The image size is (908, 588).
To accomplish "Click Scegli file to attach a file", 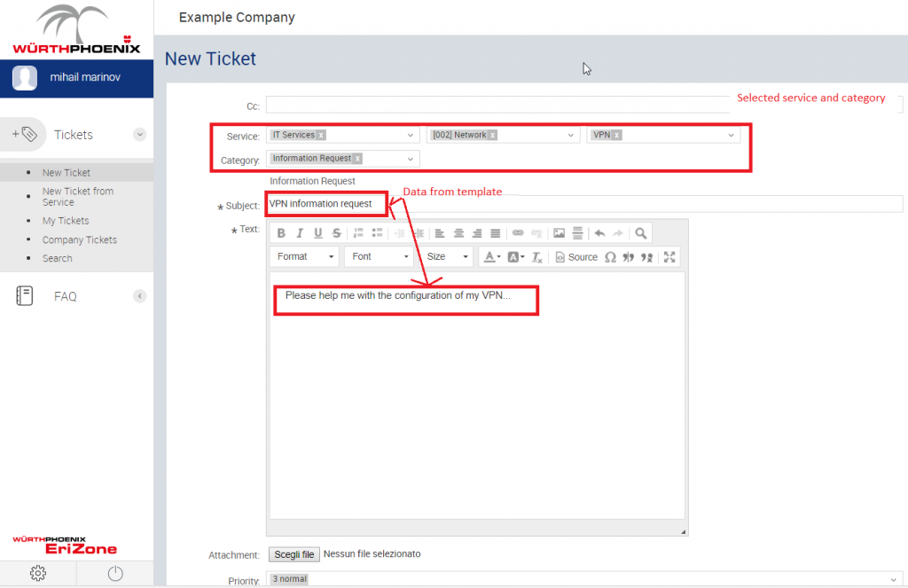I will (294, 554).
